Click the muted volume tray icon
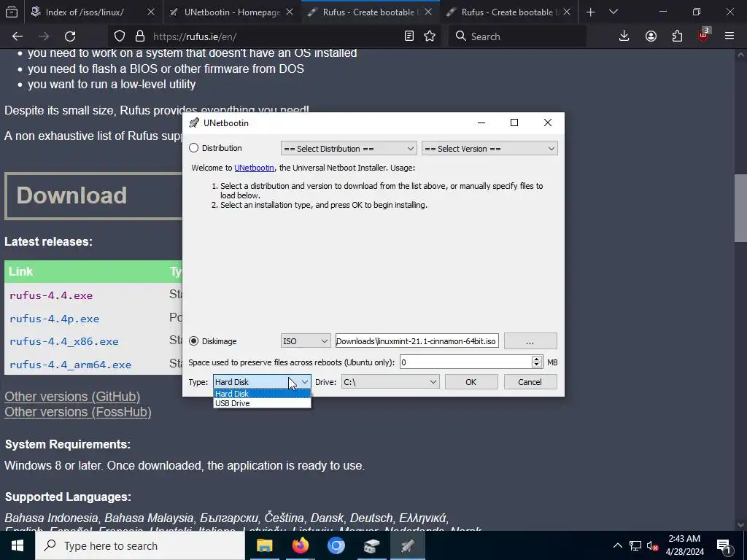Viewport: 747px width, 560px height. tap(652, 545)
